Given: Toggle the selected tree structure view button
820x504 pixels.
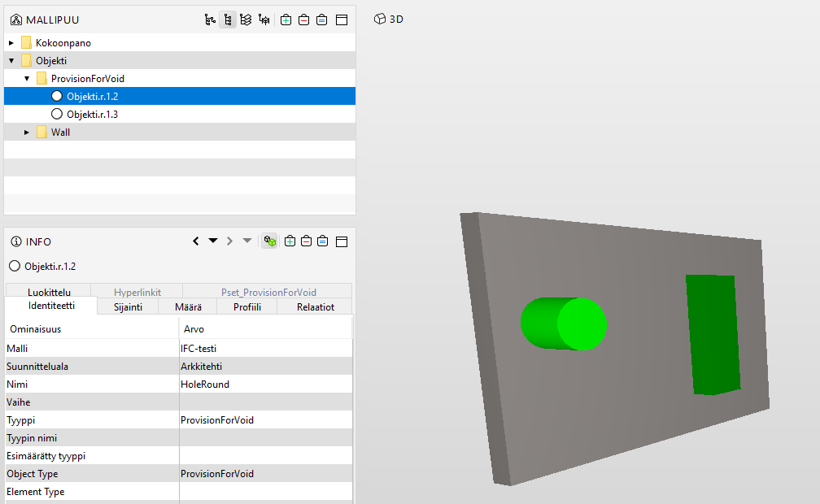Looking at the screenshot, I should pos(228,20).
